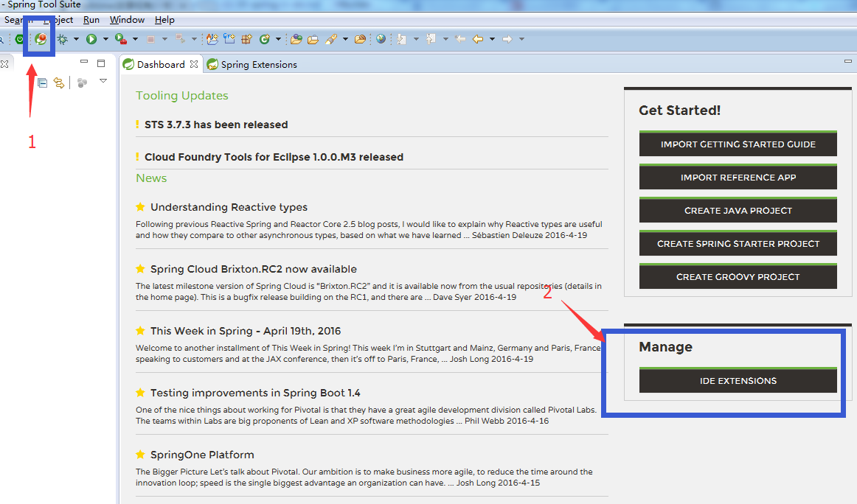Expand the External Tools dropdown arrow
The height and width of the screenshot is (504, 857).
tap(135, 39)
